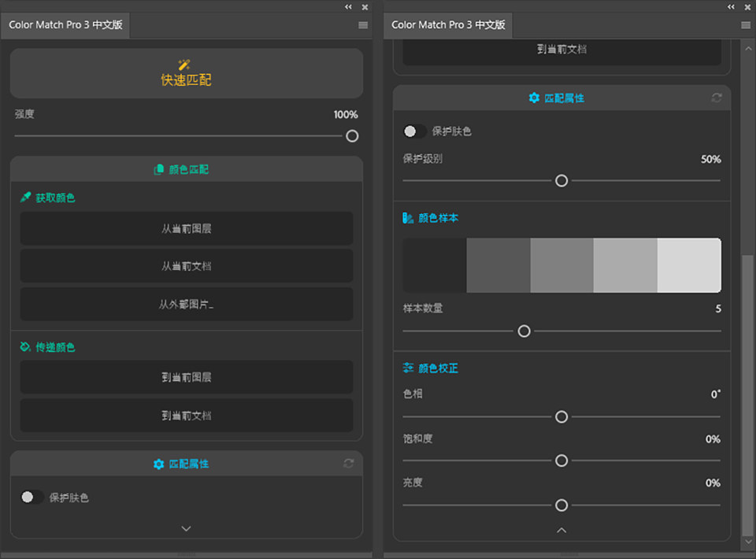Click the 颜色样本 swatch palette icon
The image size is (756, 559).
(408, 218)
